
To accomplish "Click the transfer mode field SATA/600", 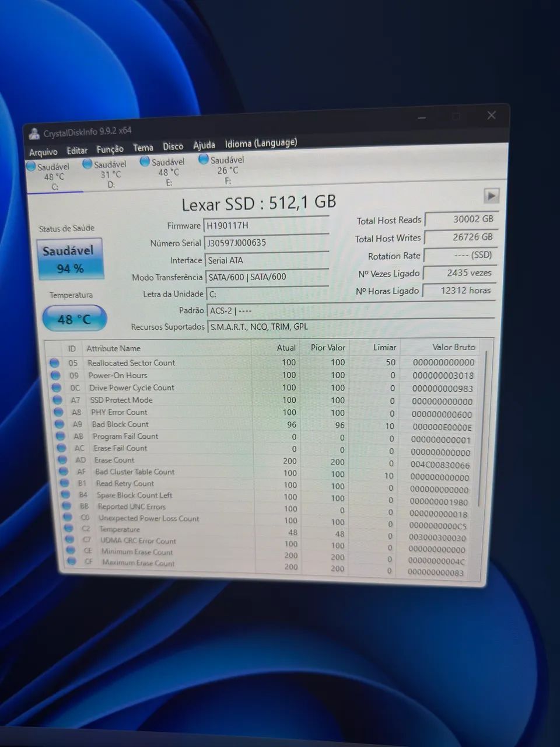I will tap(267, 277).
